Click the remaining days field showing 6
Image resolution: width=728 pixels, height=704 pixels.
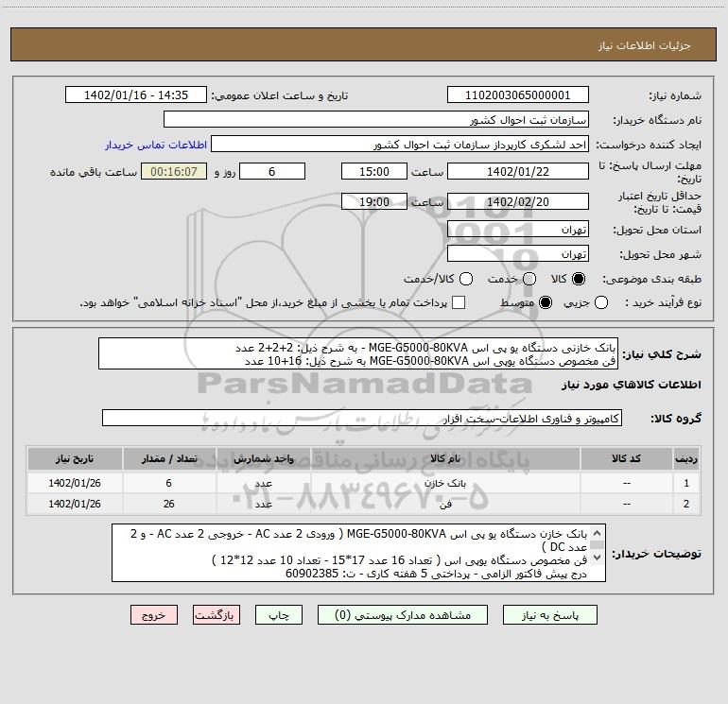(272, 172)
